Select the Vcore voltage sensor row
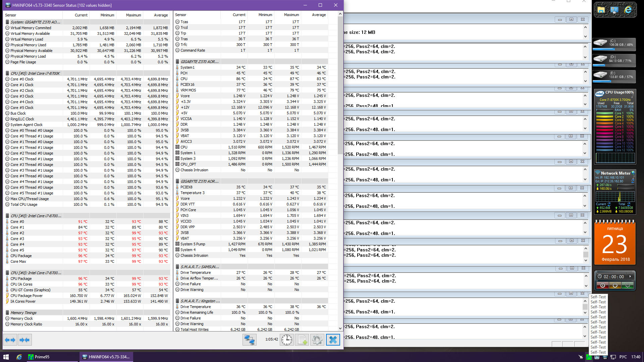Image resolution: width=644 pixels, height=362 pixels. 185,96
